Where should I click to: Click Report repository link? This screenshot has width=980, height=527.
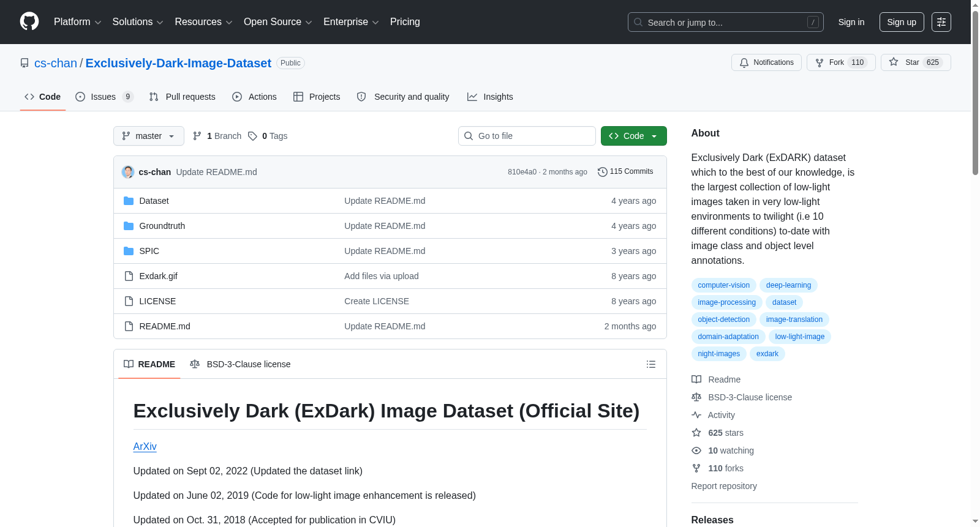pyautogui.click(x=724, y=486)
